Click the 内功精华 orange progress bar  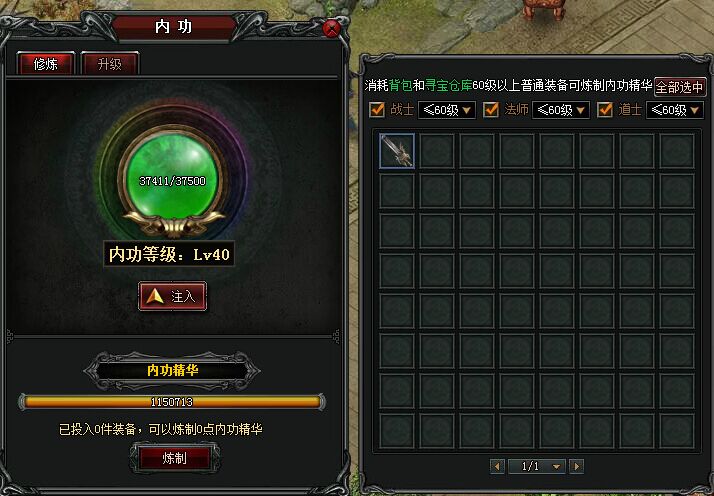point(172,402)
